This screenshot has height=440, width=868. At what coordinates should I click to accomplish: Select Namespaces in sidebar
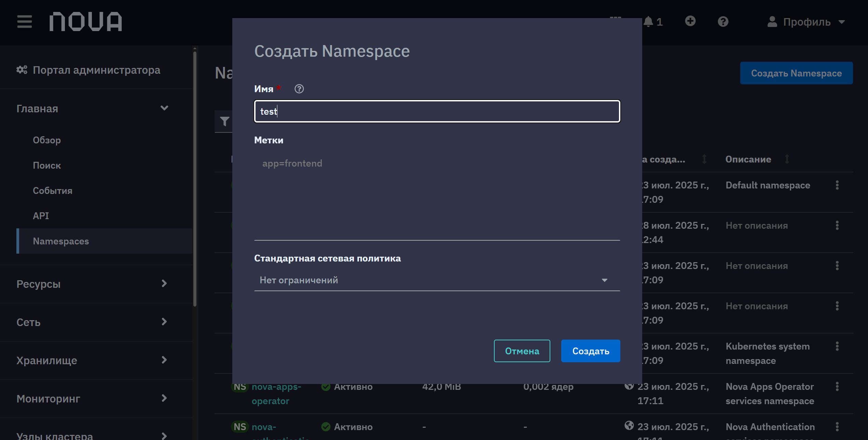click(105, 241)
